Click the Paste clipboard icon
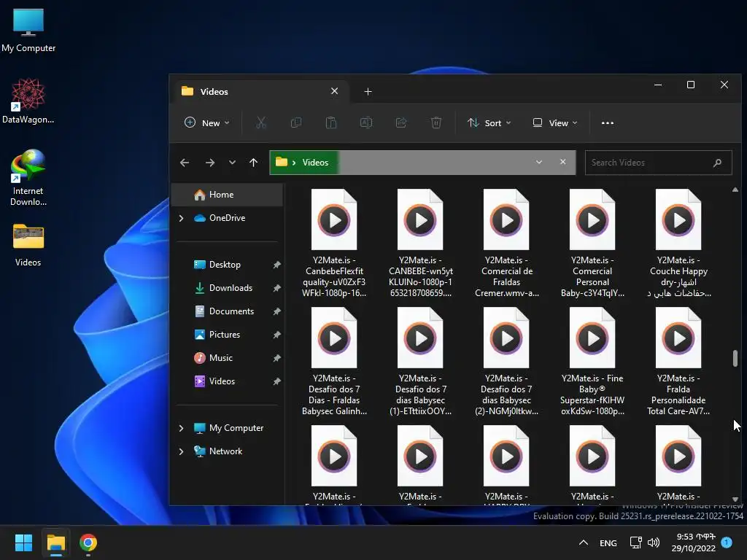The image size is (747, 560). [331, 122]
